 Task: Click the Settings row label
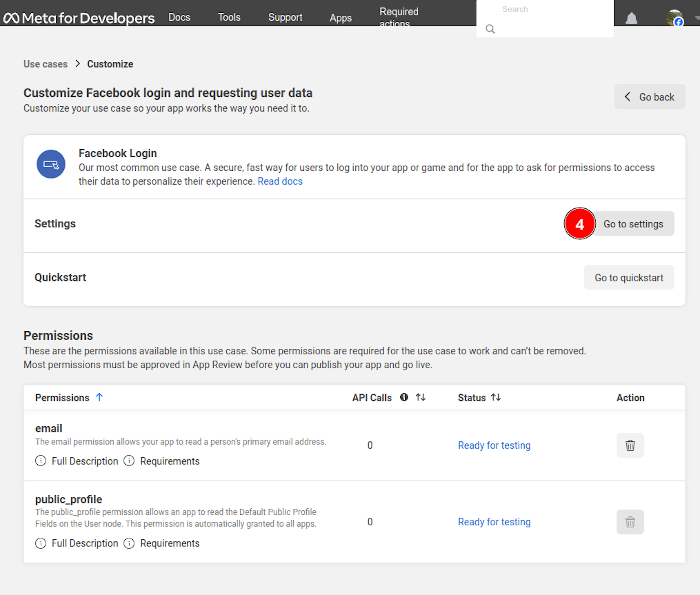[55, 224]
